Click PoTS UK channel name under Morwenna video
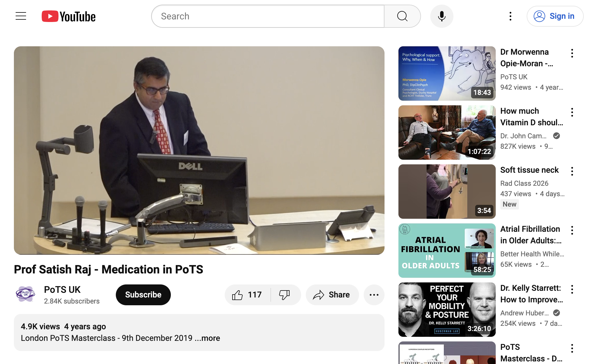This screenshot has height=364, width=593. pyautogui.click(x=514, y=77)
